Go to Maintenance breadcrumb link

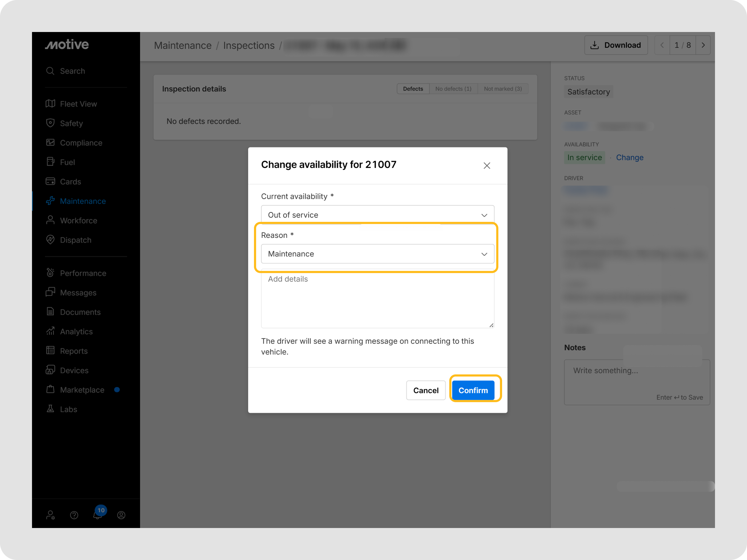183,45
